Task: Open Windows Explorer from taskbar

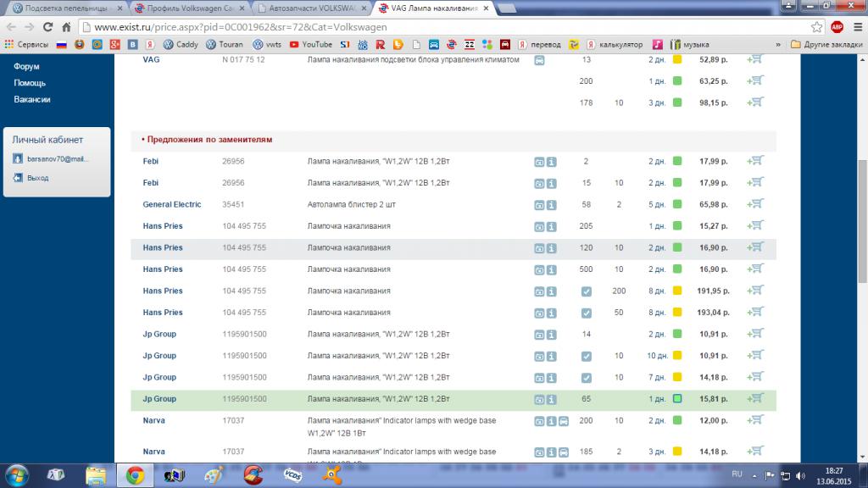Action: 96,475
